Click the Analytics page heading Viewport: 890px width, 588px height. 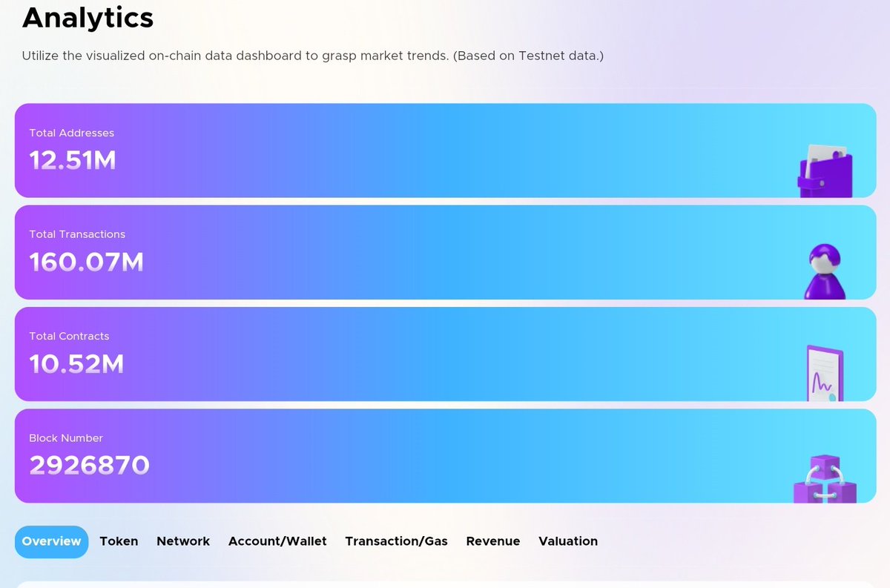click(x=87, y=18)
